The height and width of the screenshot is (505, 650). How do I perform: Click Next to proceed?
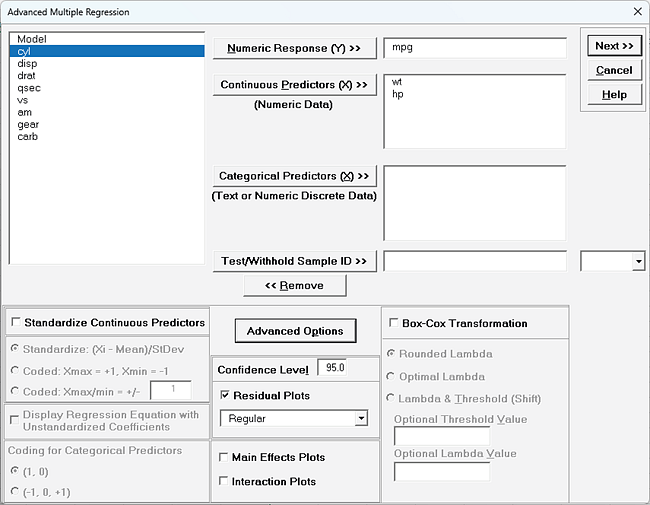coord(613,46)
